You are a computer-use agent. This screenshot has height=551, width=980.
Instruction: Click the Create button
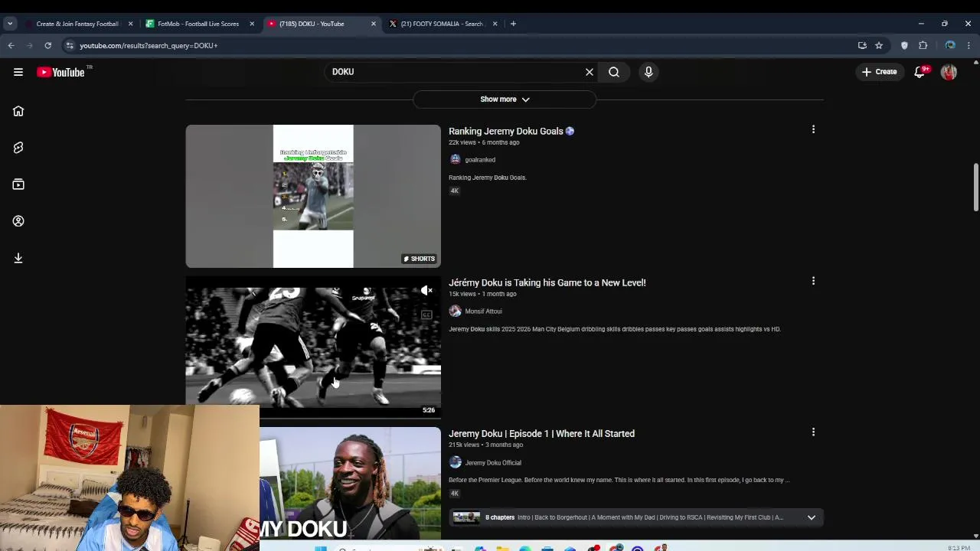click(x=879, y=72)
